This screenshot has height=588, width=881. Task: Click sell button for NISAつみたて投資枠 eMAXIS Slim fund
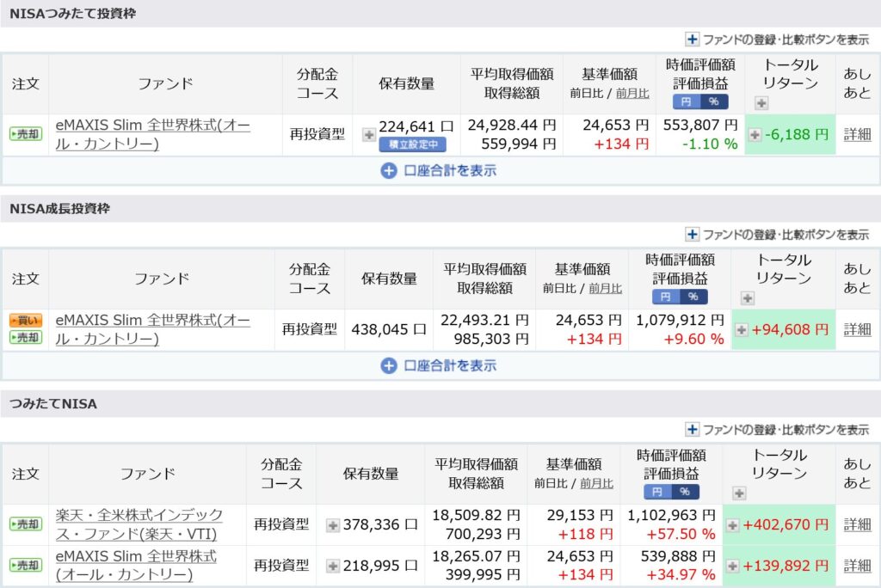26,133
